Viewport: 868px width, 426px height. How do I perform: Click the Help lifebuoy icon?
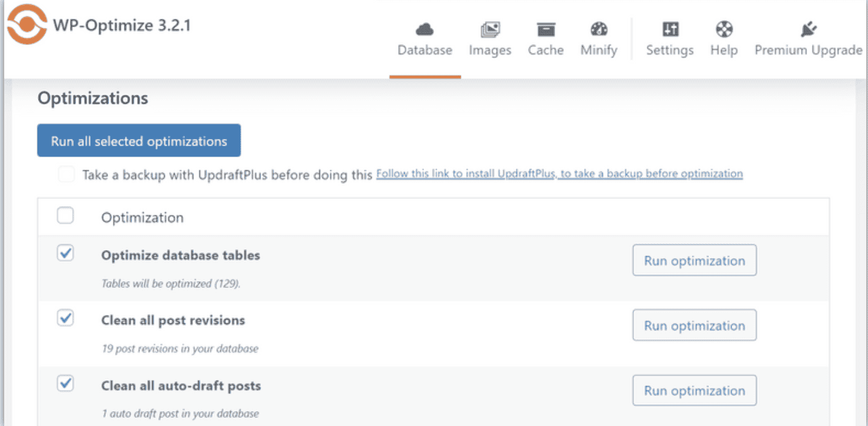[724, 28]
